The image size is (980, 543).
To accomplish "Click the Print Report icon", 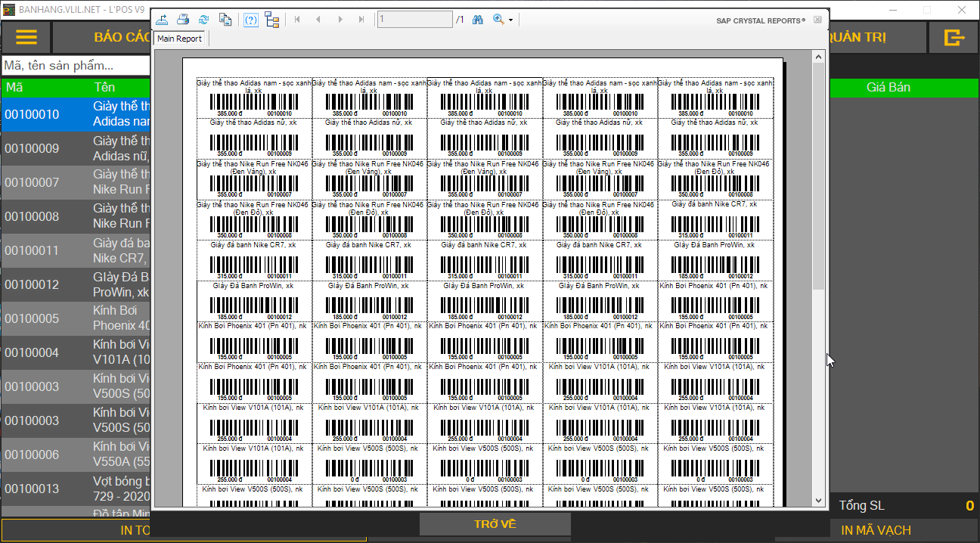I will pos(183,20).
